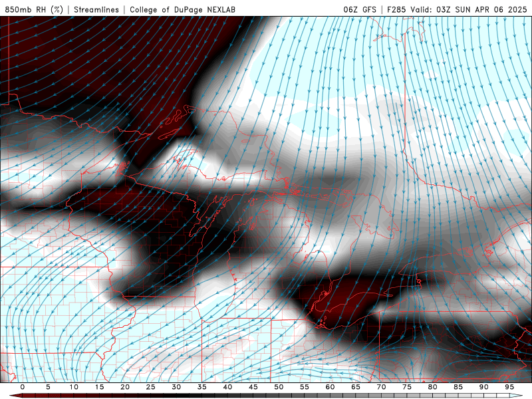Click the color scale label "15"

[99, 387]
